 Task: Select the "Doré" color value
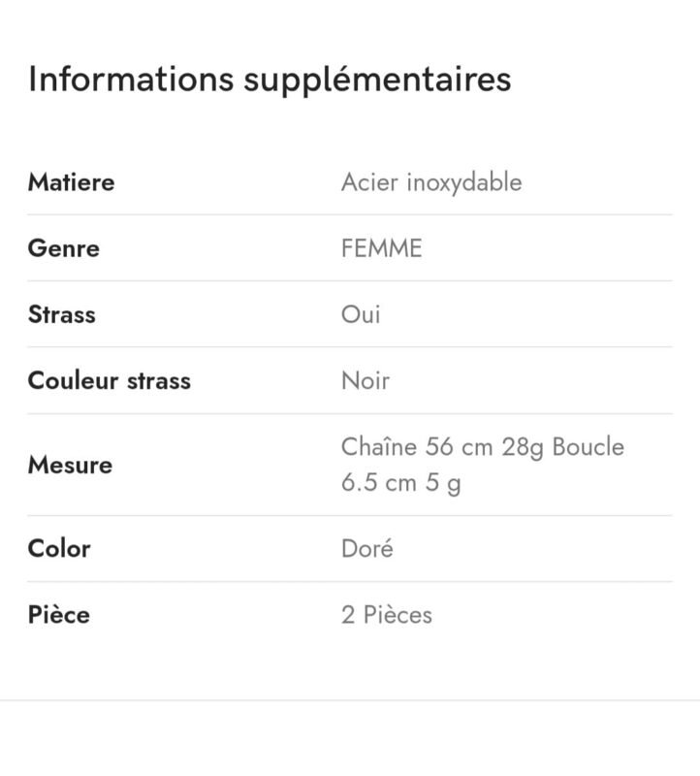point(366,548)
